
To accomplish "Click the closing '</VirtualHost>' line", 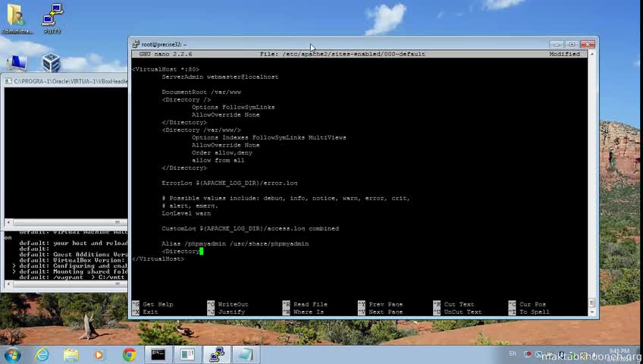I will coord(158,259).
